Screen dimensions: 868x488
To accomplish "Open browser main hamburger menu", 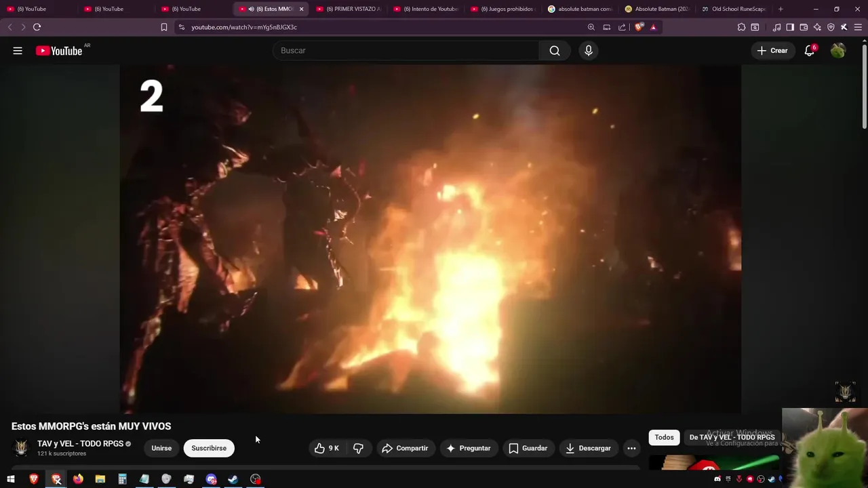I will (857, 27).
